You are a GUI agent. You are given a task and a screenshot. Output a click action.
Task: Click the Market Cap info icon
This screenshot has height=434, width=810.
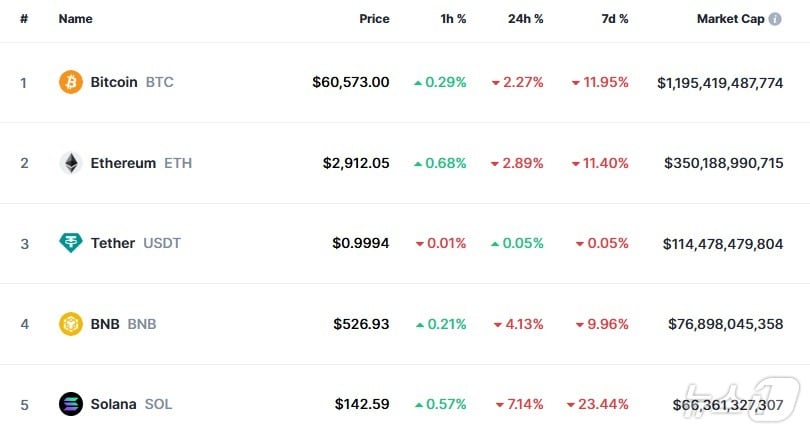coord(775,19)
